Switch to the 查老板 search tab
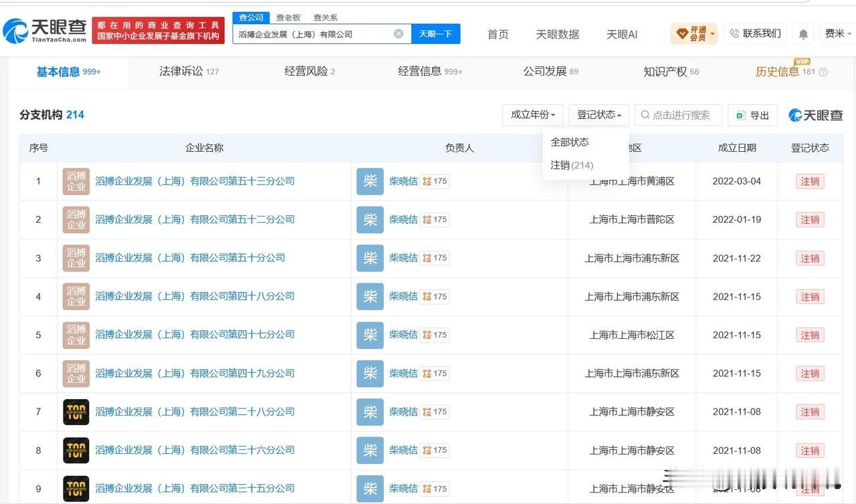 click(x=288, y=17)
